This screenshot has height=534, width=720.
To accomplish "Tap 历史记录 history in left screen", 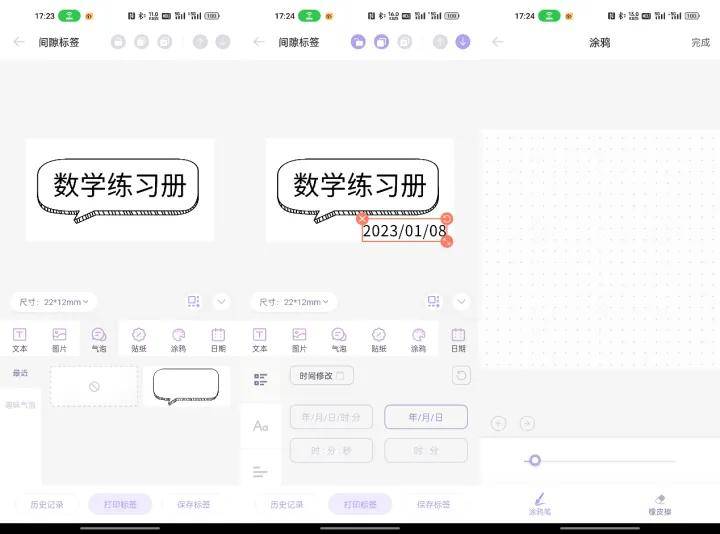I will click(47, 504).
